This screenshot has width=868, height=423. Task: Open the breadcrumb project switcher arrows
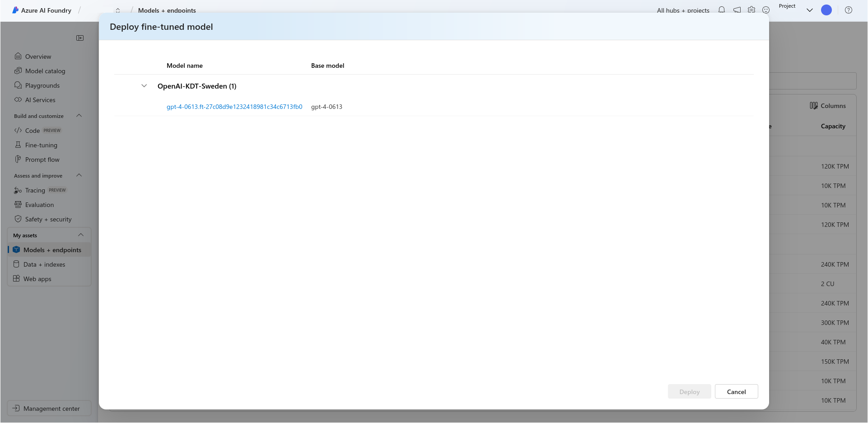coord(118,10)
